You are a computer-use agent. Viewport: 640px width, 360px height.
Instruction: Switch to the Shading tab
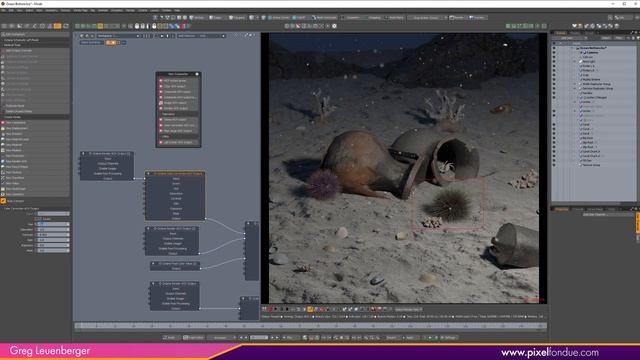click(575, 33)
